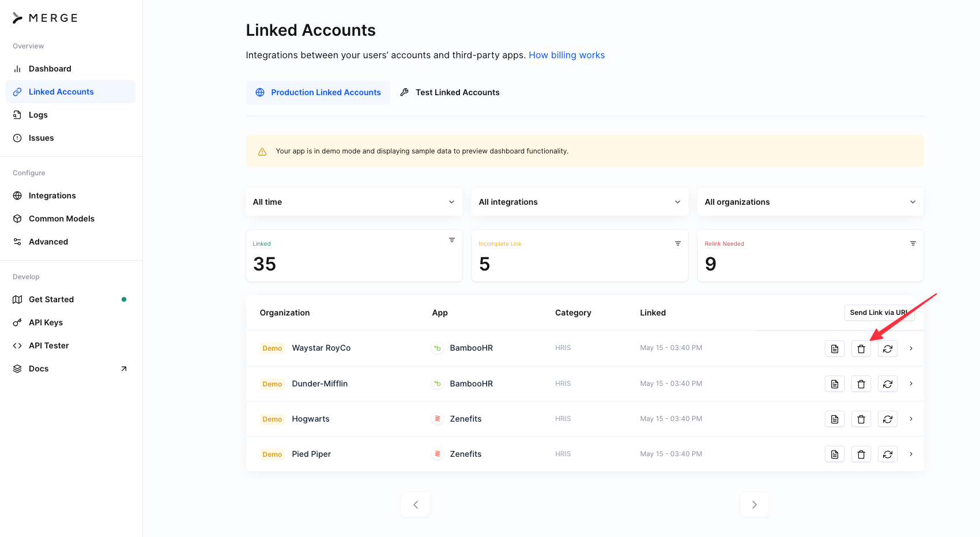This screenshot has height=537, width=980.
Task: Delete the Pied Piper linked account
Action: click(x=861, y=455)
